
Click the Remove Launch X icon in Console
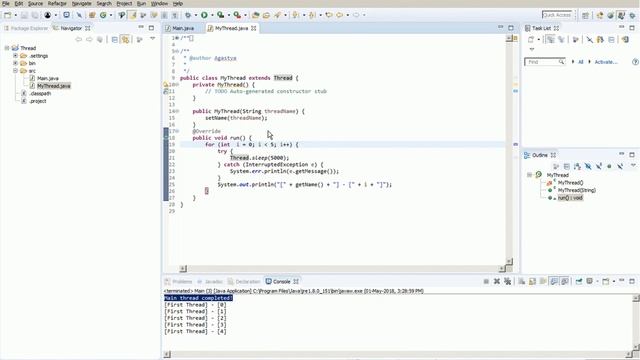click(x=497, y=281)
